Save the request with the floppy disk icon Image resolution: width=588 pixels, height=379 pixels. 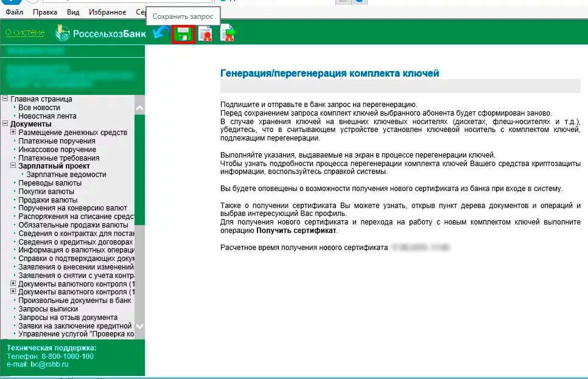coord(183,34)
